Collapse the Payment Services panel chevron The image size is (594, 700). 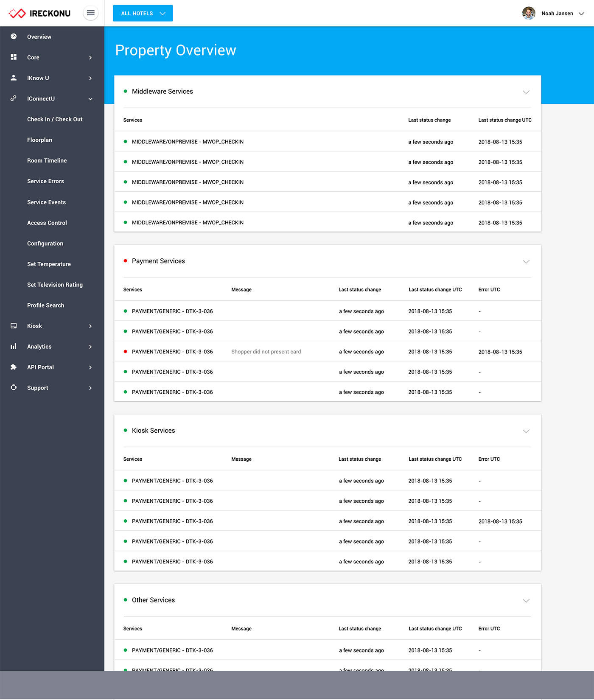click(x=526, y=261)
